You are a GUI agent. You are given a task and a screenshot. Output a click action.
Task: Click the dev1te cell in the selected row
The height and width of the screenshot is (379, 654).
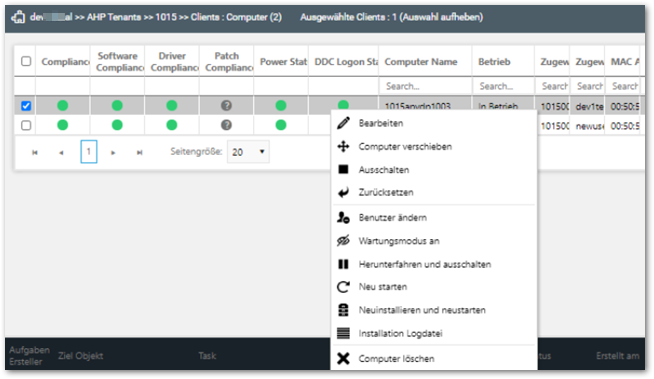coord(589,106)
